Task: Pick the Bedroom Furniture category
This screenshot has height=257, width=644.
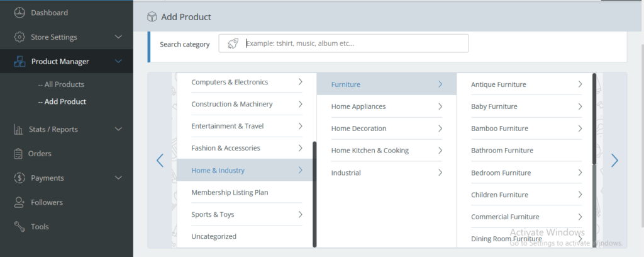Action: click(501, 173)
